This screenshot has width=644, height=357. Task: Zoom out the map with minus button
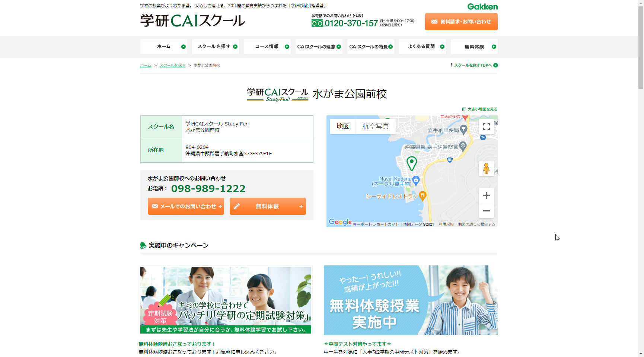(486, 211)
